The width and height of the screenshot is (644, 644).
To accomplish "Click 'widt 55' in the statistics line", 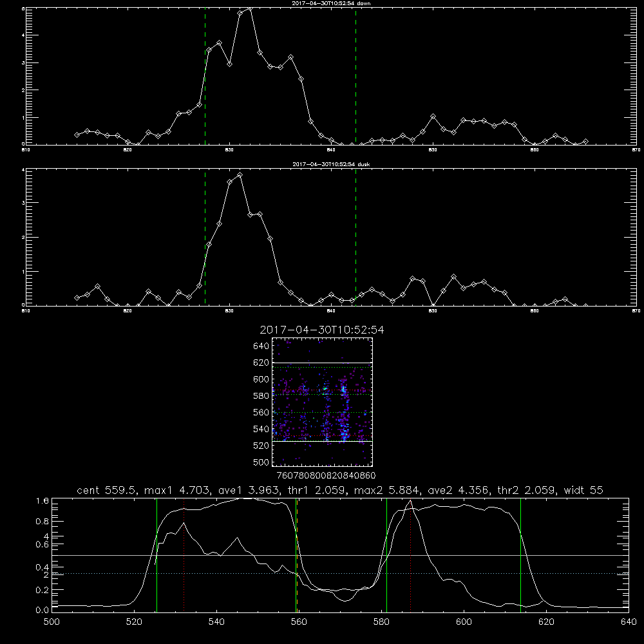I will pos(583,490).
